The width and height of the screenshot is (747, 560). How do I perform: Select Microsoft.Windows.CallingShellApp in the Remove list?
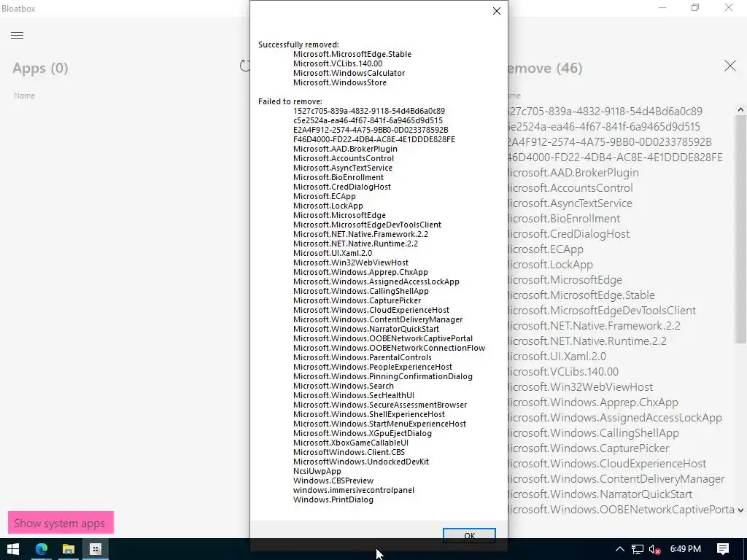coord(594,433)
